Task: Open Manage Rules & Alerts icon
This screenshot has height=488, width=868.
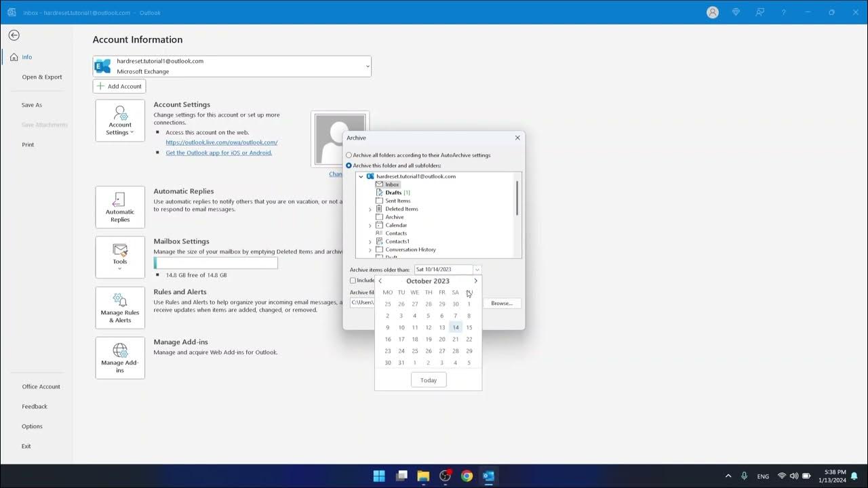Action: click(x=120, y=308)
